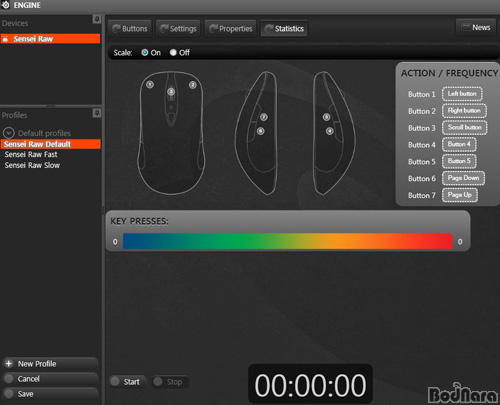Pin the Profiles panel
500x405 pixels.
(97, 113)
